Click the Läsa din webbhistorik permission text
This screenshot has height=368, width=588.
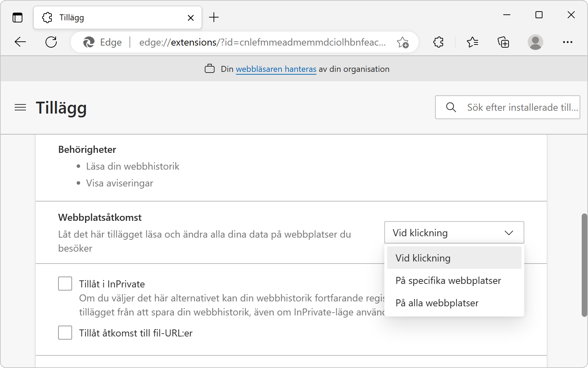point(133,166)
